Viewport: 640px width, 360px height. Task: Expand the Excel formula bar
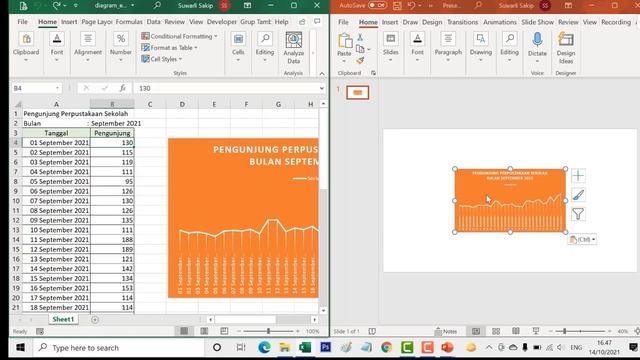click(322, 88)
